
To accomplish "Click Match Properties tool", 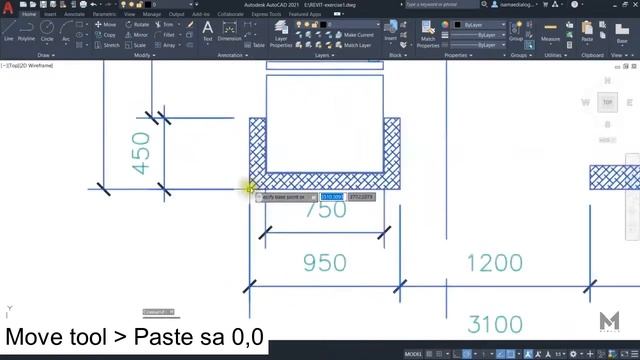I will tap(428, 34).
